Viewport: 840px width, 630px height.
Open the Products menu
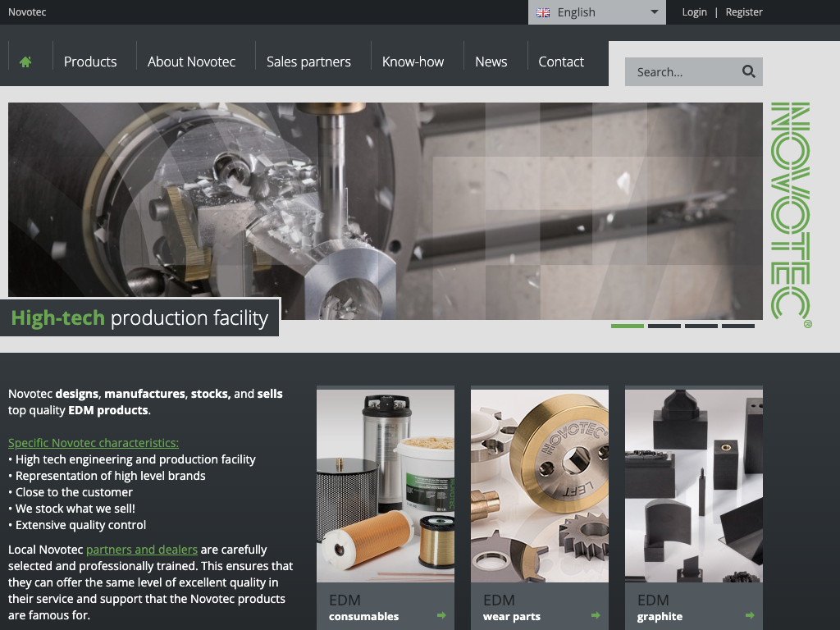pyautogui.click(x=90, y=62)
